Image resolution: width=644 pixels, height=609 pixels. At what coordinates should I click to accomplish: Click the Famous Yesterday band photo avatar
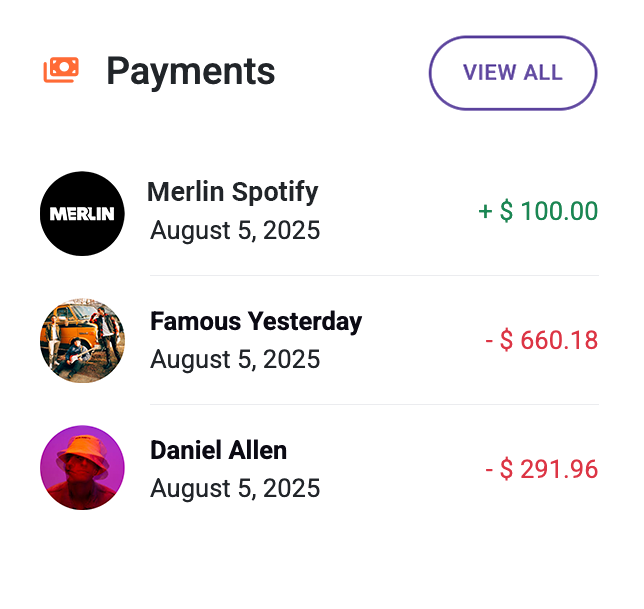coord(82,340)
